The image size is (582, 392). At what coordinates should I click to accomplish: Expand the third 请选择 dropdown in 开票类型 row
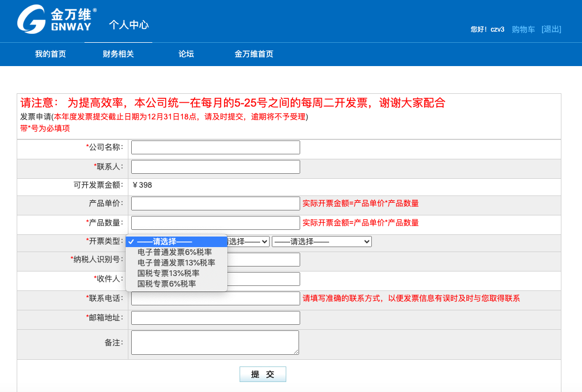point(322,242)
